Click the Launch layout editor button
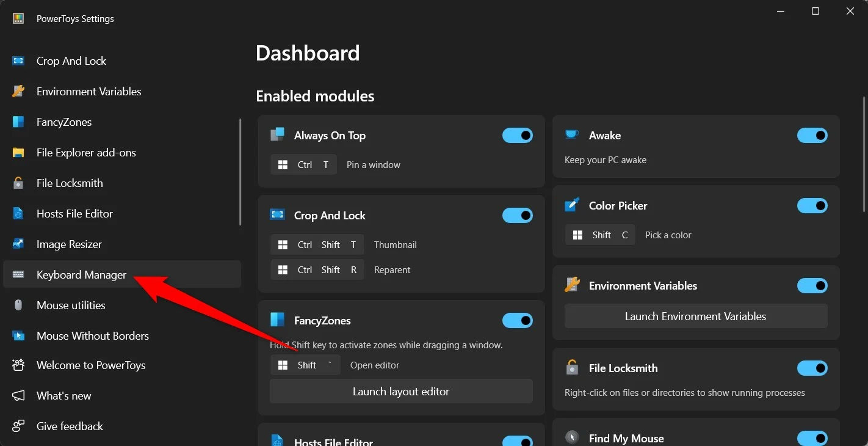 pyautogui.click(x=401, y=392)
